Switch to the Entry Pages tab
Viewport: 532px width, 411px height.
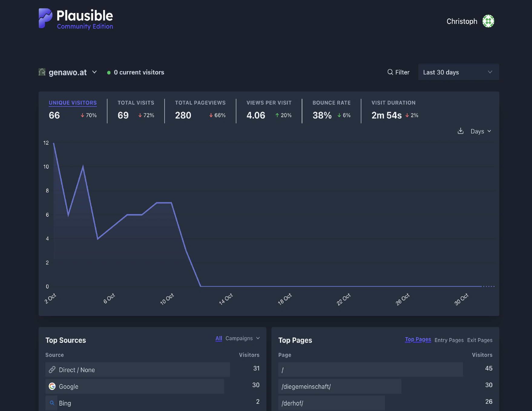(x=449, y=340)
